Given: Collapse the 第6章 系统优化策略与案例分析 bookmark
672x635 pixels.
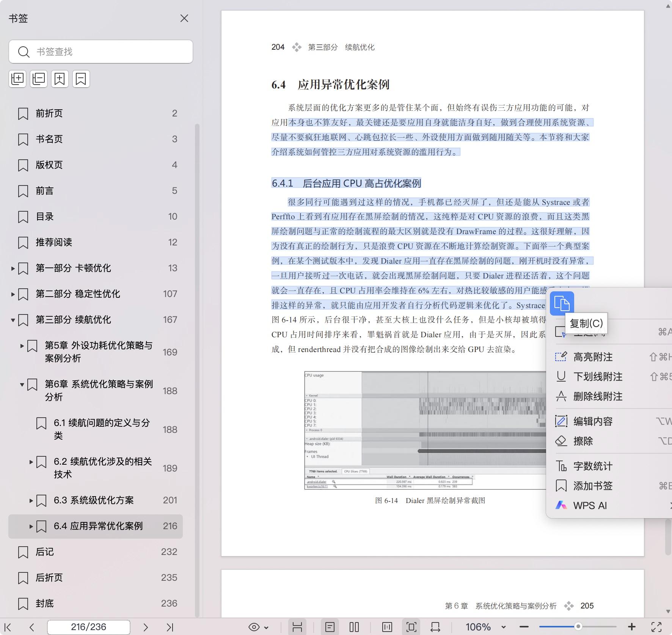Looking at the screenshot, I should (x=22, y=385).
